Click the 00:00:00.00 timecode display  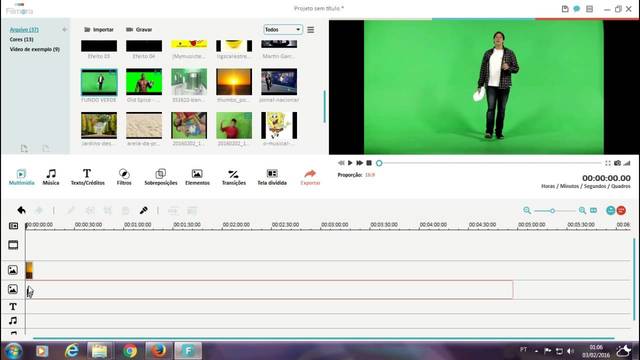pos(606,178)
